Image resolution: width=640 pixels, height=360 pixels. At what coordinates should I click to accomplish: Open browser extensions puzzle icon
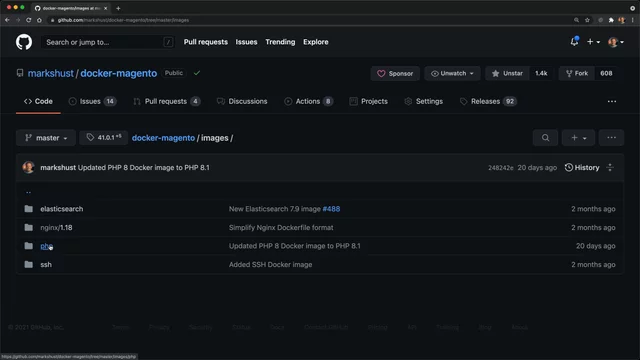point(611,20)
